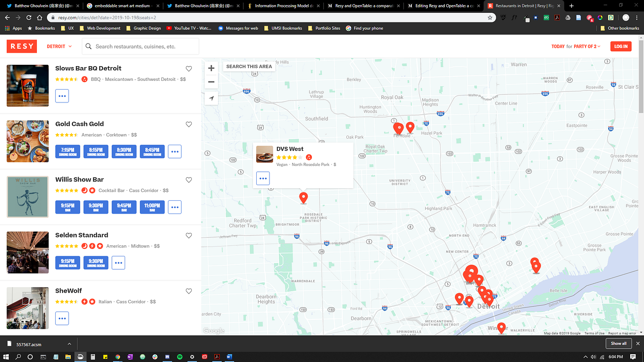Expand more options for SheWolf
Screen dimensions: 644x362
click(62, 318)
